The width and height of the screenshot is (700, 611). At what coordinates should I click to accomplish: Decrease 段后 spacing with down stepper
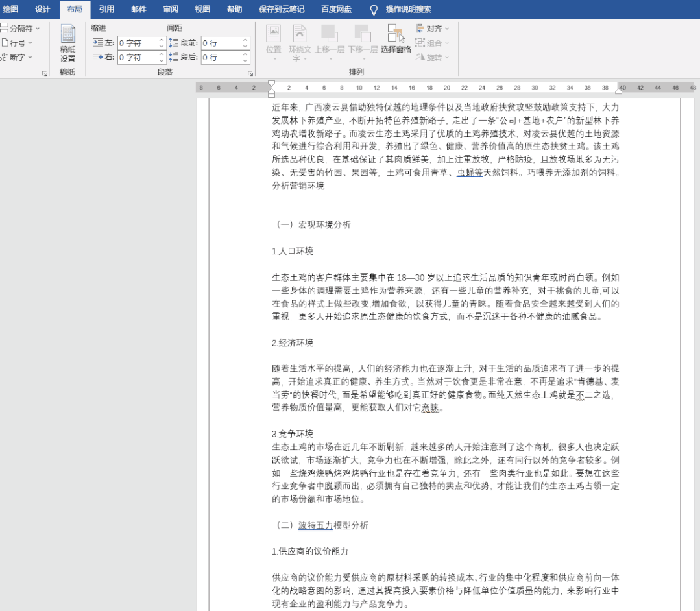[245, 60]
